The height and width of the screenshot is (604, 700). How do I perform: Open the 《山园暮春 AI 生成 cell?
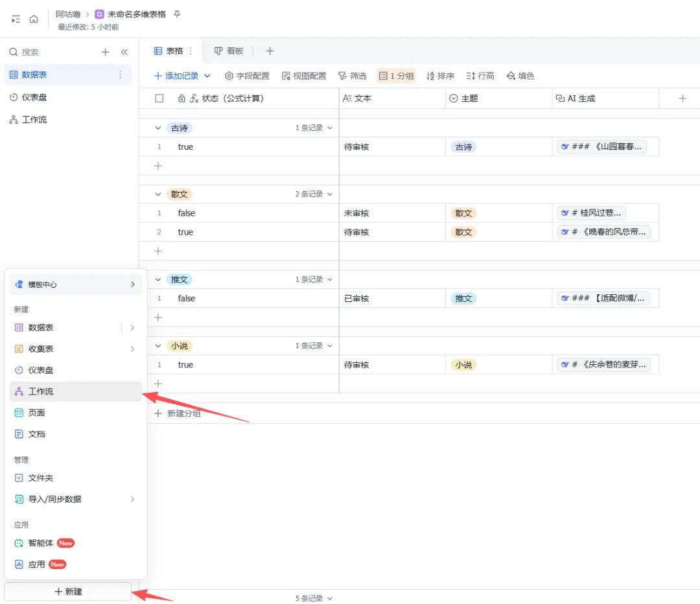pyautogui.click(x=601, y=146)
